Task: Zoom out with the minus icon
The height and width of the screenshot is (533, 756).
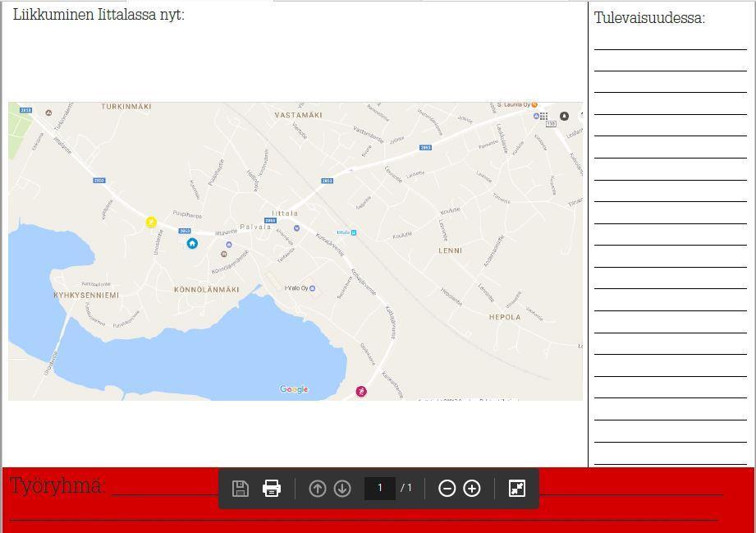Action: pos(447,489)
